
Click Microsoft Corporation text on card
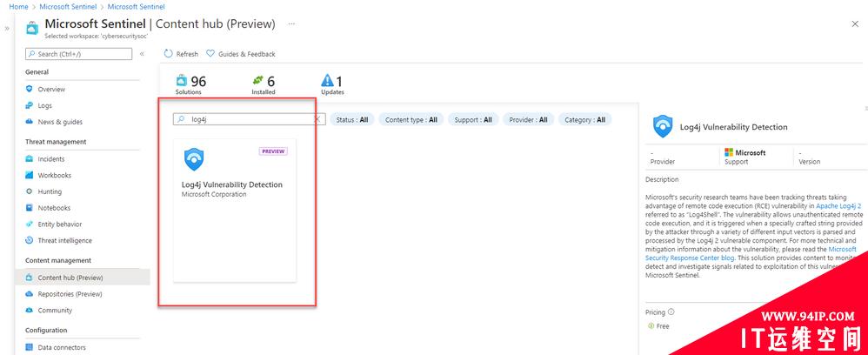coord(214,194)
